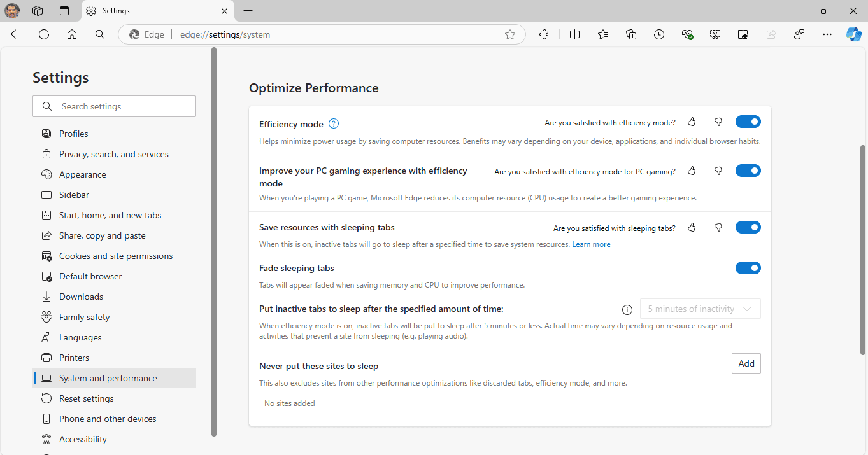868x455 pixels.
Task: Open browsing History icon
Action: point(659,34)
